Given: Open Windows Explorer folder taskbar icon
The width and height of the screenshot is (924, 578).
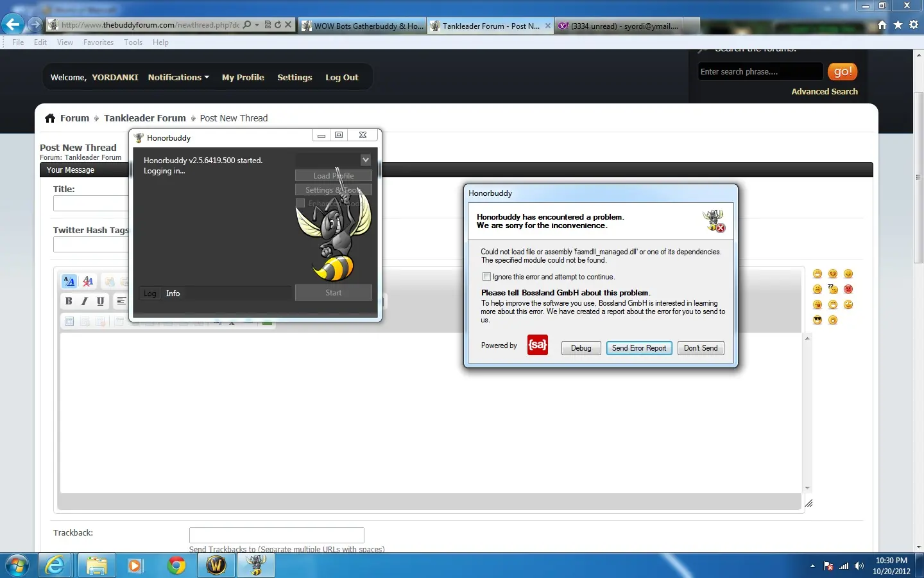Looking at the screenshot, I should click(97, 565).
